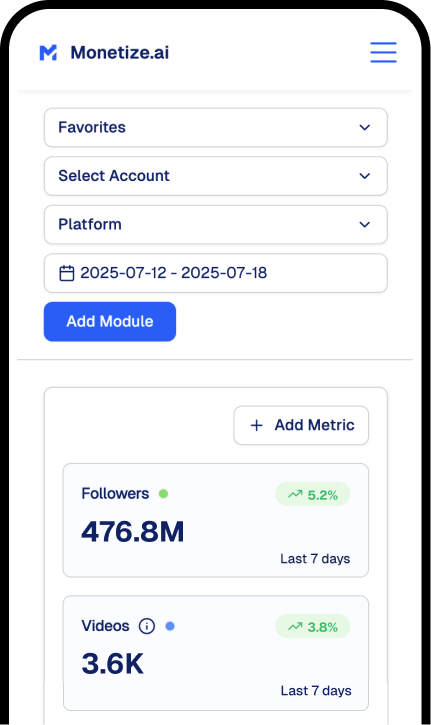Click the trend arrow icon beside 5.2%
Viewport: 431px width, 725px height.
point(295,494)
